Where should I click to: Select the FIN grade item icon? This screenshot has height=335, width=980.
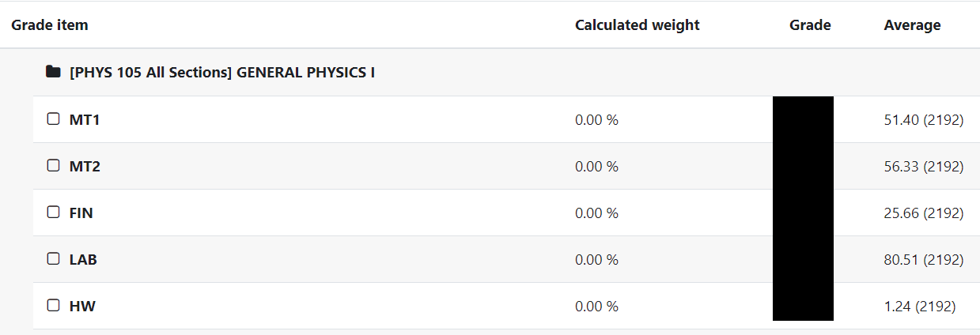54,213
